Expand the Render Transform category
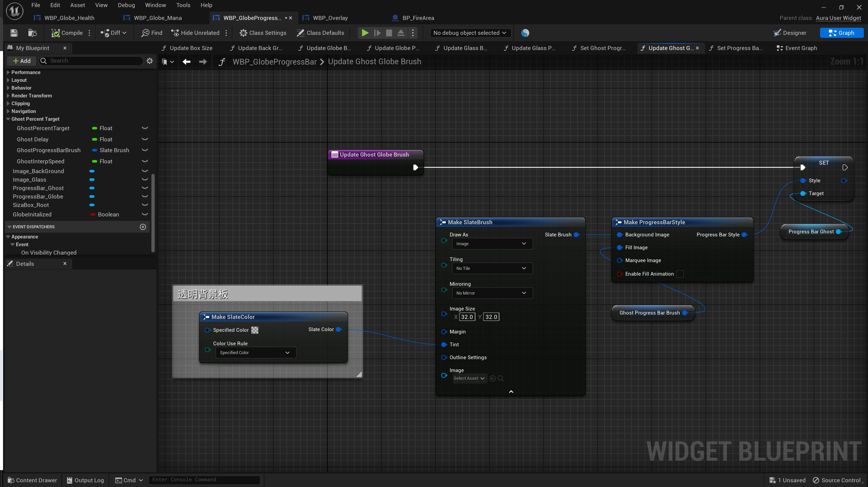 click(x=8, y=96)
